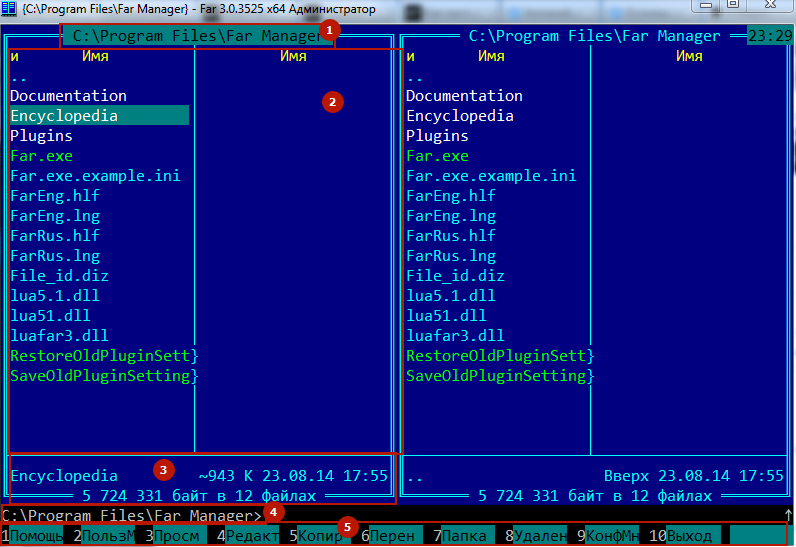
Task: Select FarEng.lng in the left panel
Action: pos(55,216)
